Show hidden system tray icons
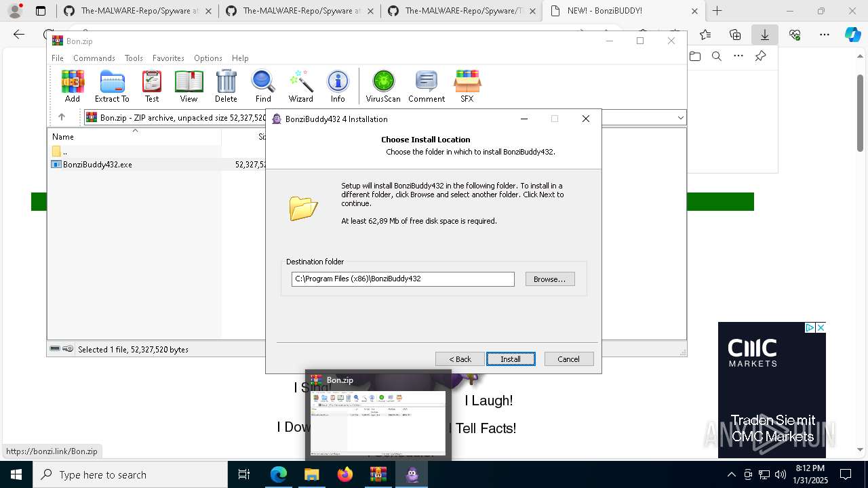This screenshot has width=868, height=488. click(731, 474)
